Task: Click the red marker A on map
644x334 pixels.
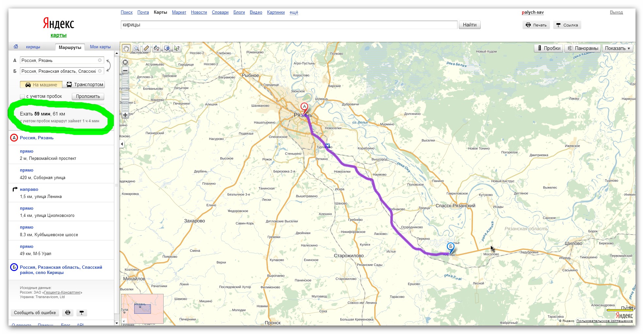Action: click(304, 108)
